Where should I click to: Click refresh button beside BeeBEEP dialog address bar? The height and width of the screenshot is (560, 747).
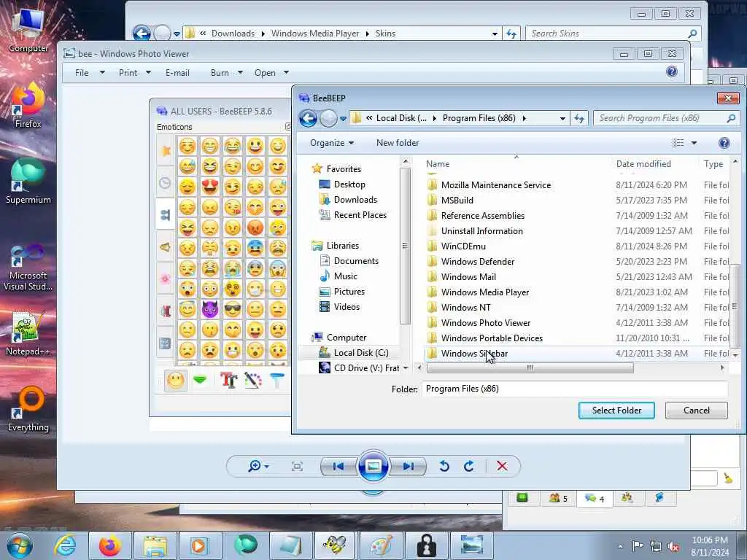tap(578, 118)
